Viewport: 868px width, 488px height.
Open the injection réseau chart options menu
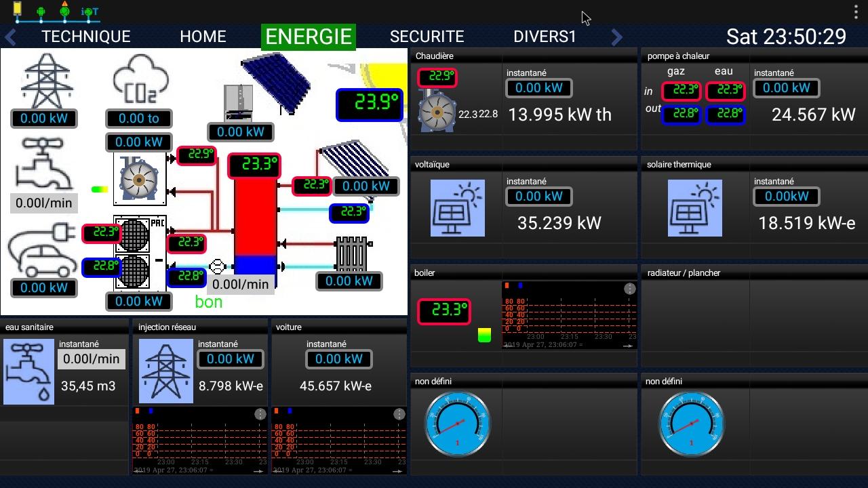tap(260, 414)
